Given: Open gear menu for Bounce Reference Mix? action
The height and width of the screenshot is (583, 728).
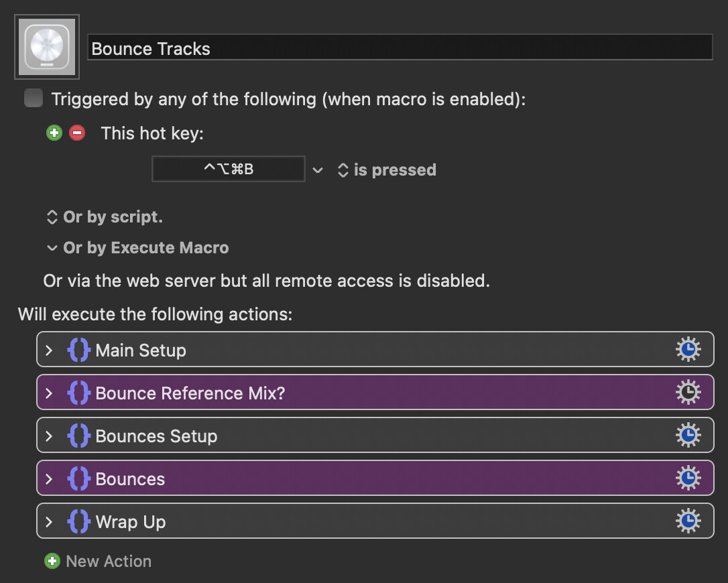Looking at the screenshot, I should (x=688, y=393).
